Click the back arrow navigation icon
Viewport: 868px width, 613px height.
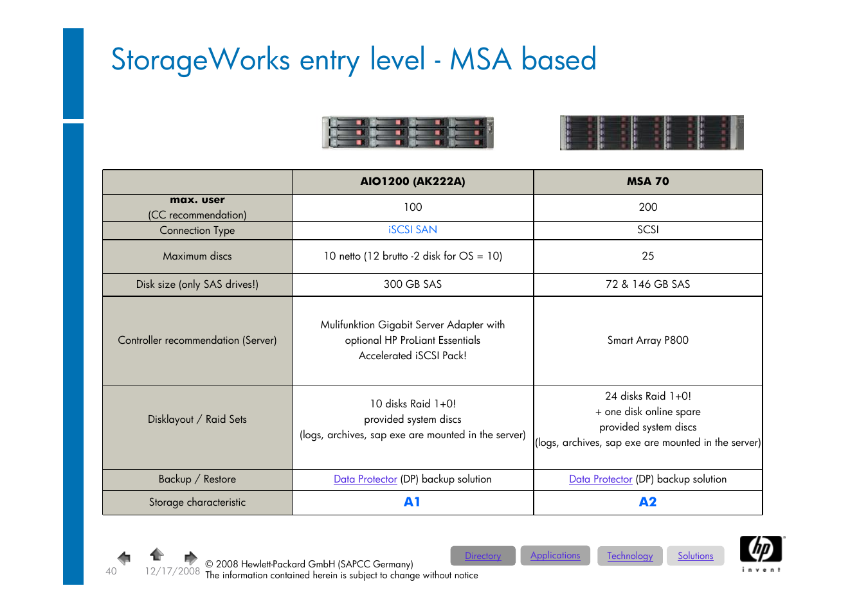124,558
